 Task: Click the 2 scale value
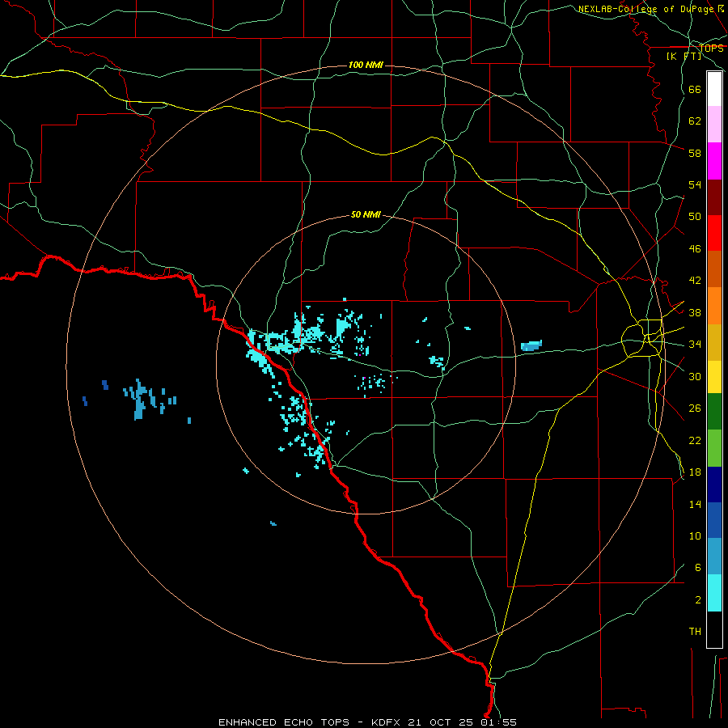(x=698, y=600)
